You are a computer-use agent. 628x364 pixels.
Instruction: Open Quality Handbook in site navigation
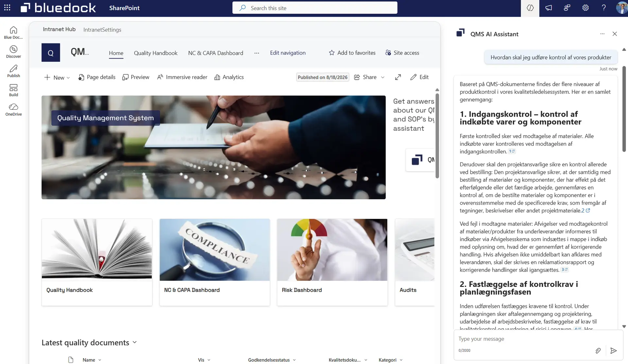(156, 53)
